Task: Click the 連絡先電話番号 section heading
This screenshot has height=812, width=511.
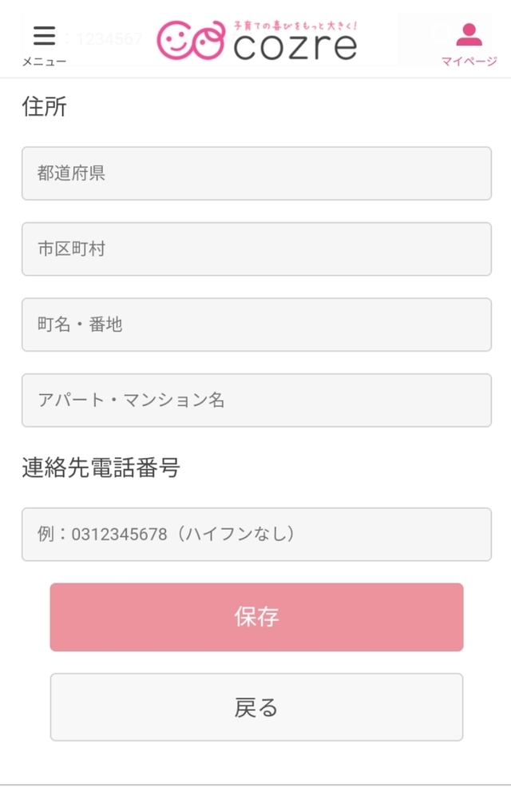Action: (x=101, y=468)
